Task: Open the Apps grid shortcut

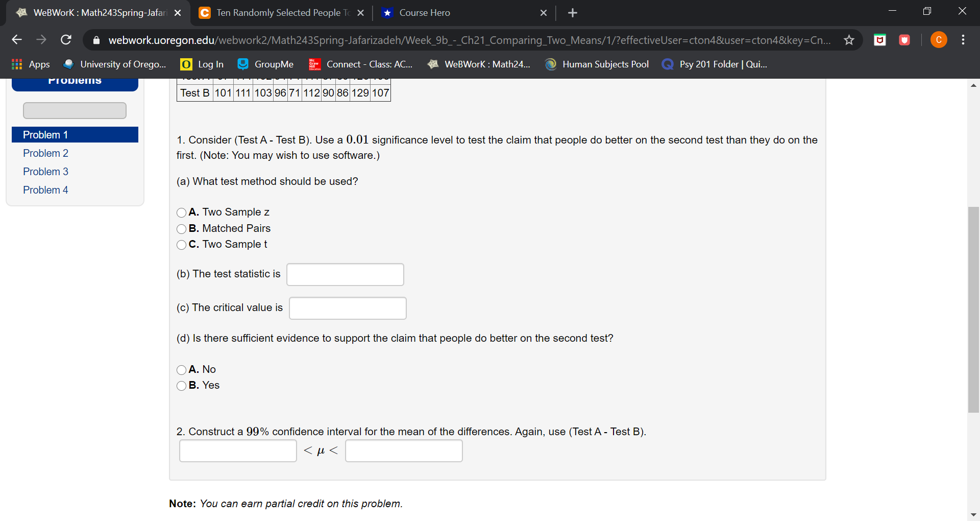Action: [x=31, y=64]
